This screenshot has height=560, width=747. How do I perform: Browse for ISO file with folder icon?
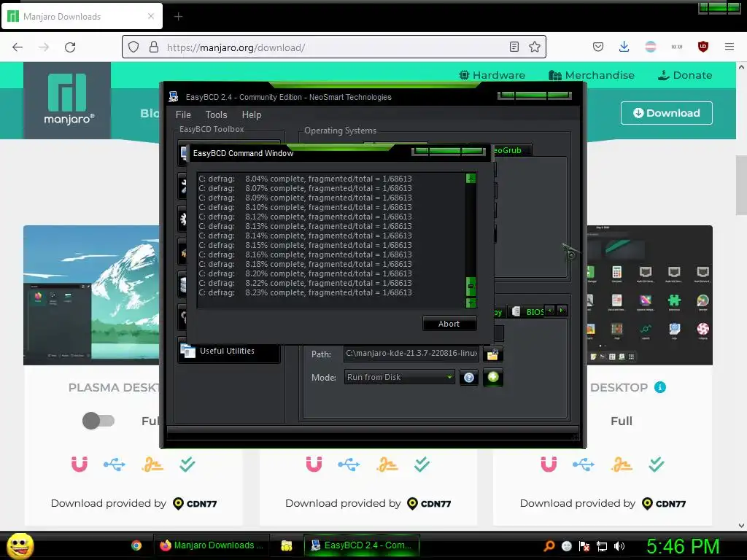pos(492,354)
